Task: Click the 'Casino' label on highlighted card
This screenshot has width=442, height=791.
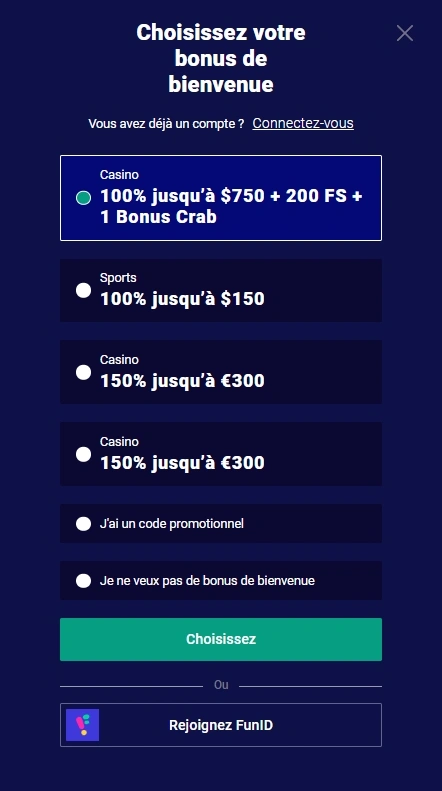Action: click(119, 175)
